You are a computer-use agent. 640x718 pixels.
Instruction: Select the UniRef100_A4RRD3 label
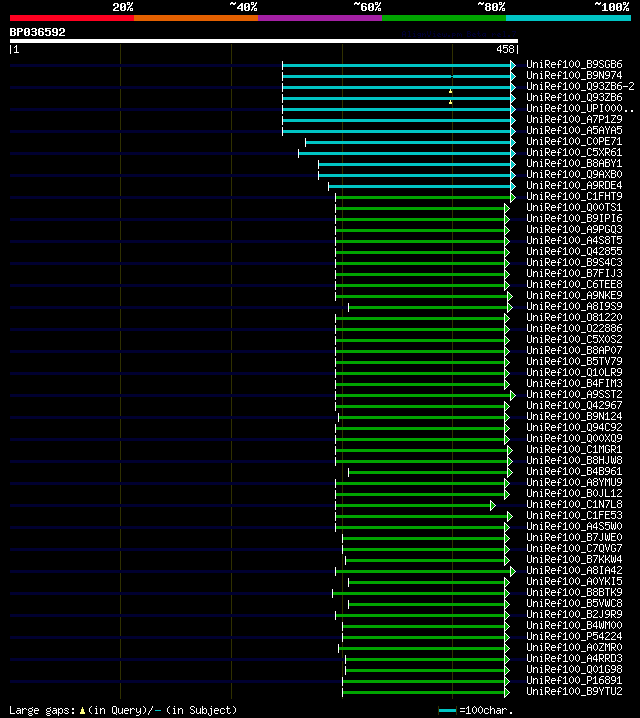pos(574,658)
